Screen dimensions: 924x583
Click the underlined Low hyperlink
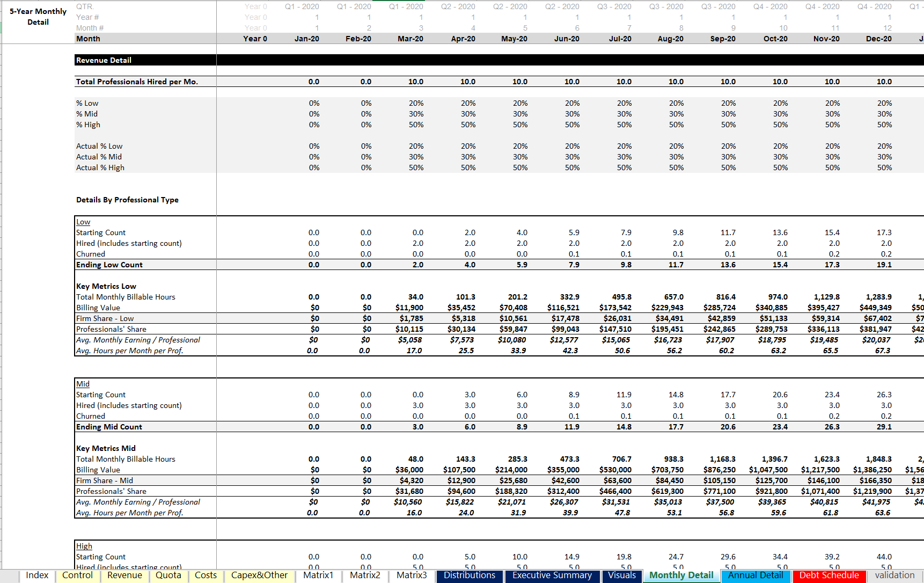(83, 221)
